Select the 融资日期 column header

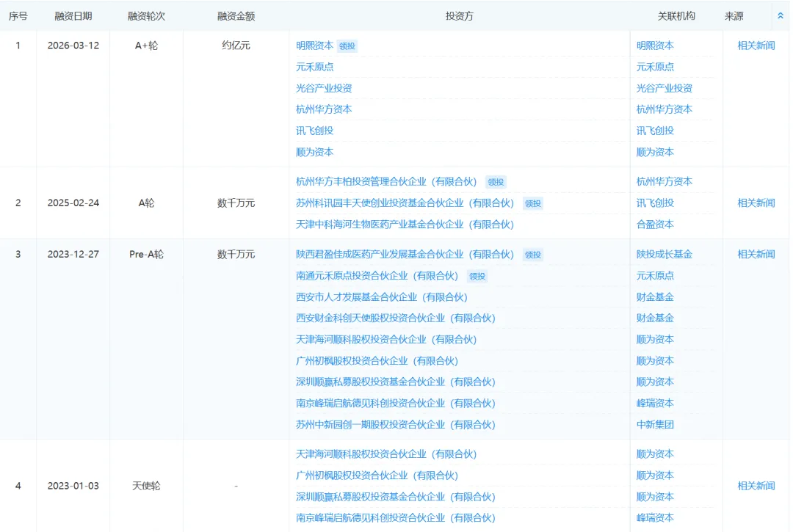coord(73,16)
